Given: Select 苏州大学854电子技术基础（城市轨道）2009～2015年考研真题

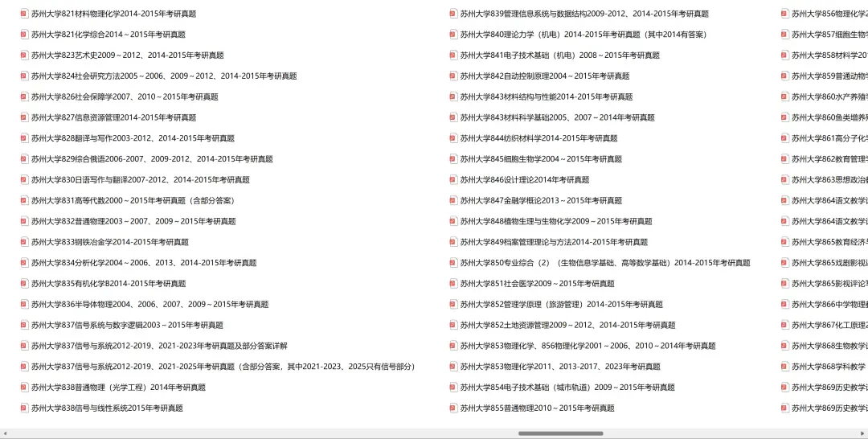Looking at the screenshot, I should click(567, 387).
